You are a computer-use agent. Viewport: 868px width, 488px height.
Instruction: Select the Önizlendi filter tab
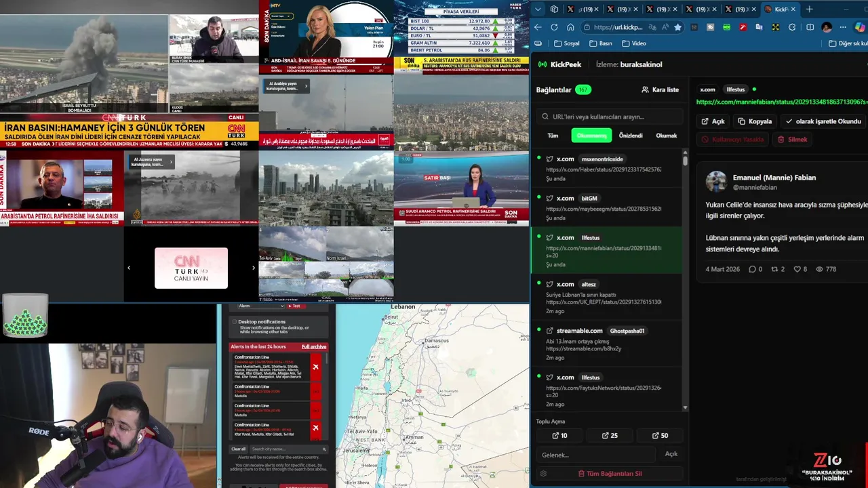631,136
